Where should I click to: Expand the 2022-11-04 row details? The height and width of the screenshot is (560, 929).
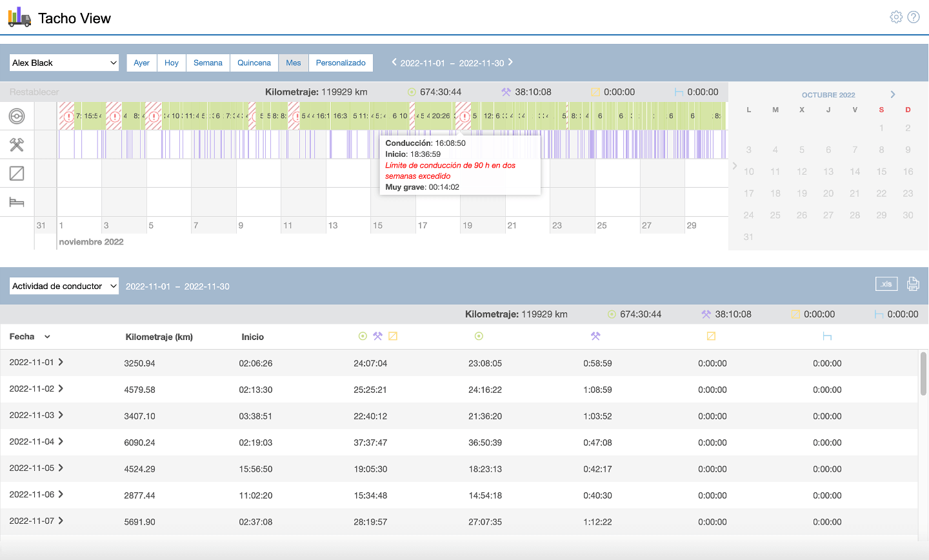pos(61,441)
